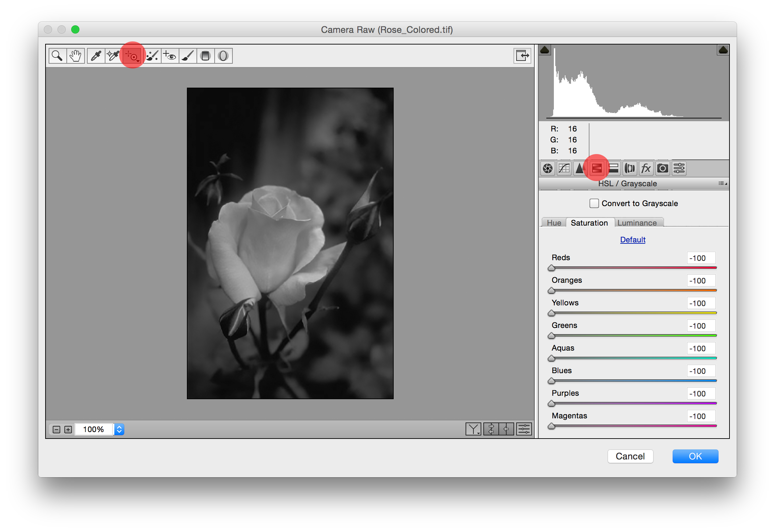775x532 pixels.
Task: Toggle shadow clipping warning in histogram
Action: (x=545, y=50)
